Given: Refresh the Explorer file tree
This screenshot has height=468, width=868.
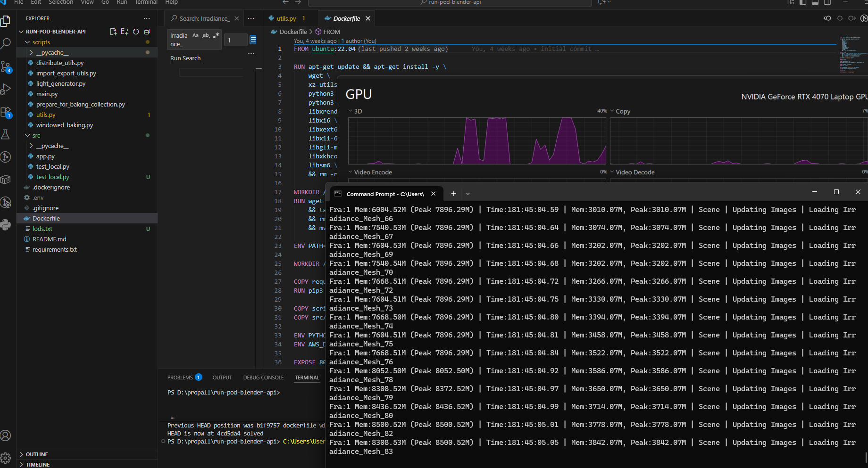Looking at the screenshot, I should pyautogui.click(x=136, y=32).
